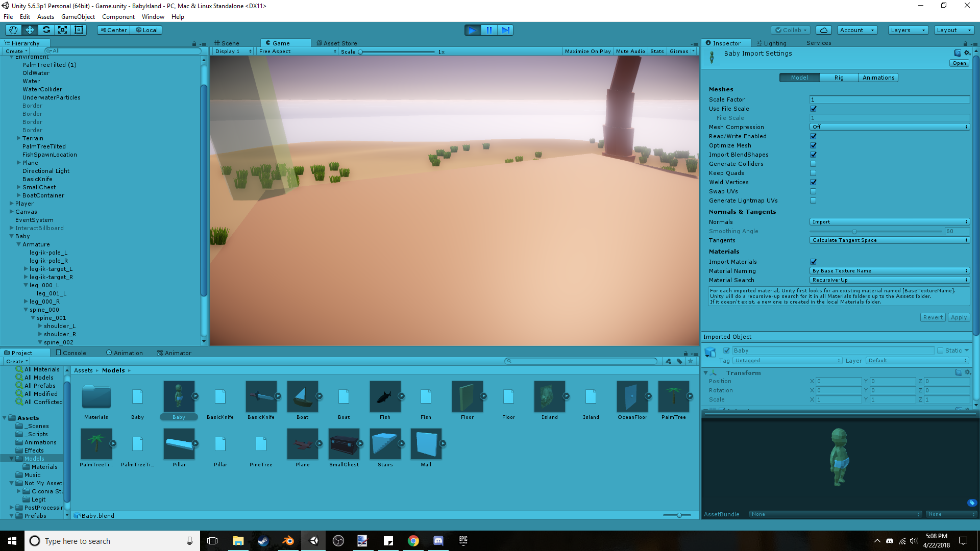Select the Rect Transform tool
Image resolution: width=980 pixels, height=551 pixels.
coord(79,30)
